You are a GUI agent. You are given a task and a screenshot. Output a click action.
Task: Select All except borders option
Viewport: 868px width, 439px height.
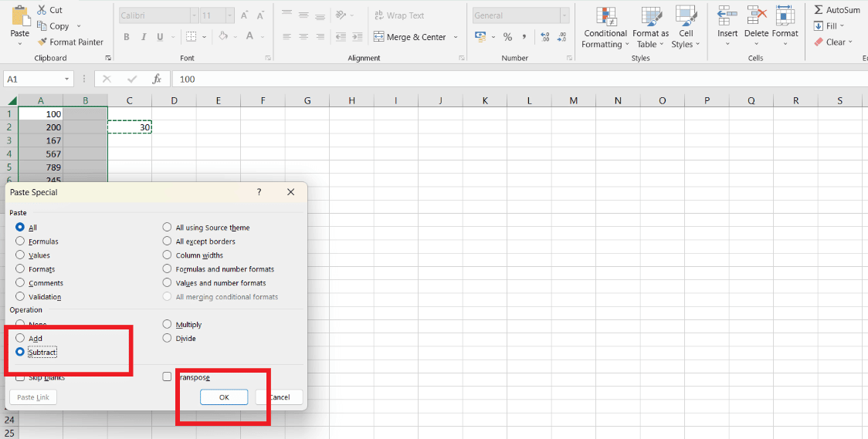[x=167, y=241]
